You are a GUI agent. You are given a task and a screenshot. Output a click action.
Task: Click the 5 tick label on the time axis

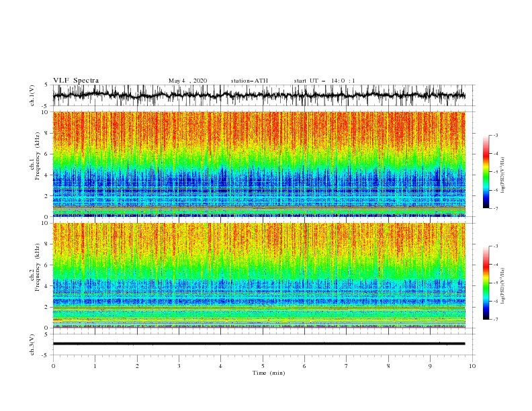tap(263, 366)
